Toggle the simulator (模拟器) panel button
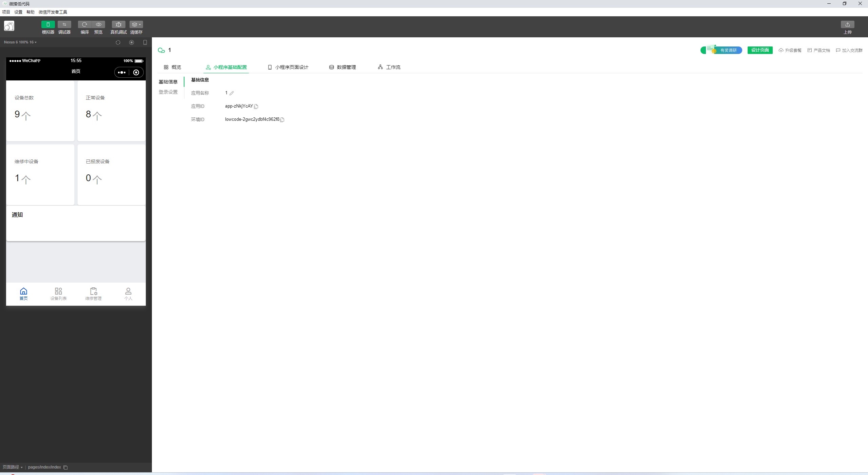Image resolution: width=868 pixels, height=475 pixels. [48, 25]
